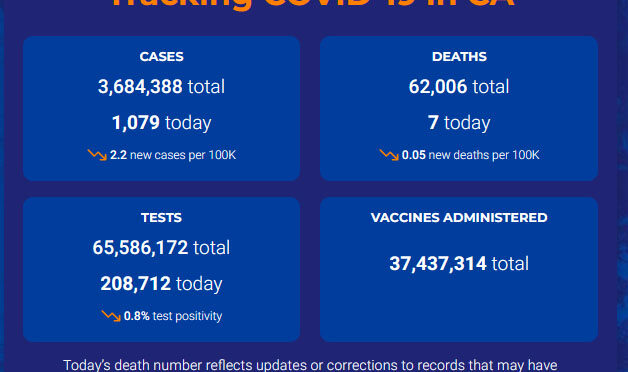This screenshot has width=628, height=372.
Task: Click the downward trend arrow beside new cases
Action: point(97,155)
